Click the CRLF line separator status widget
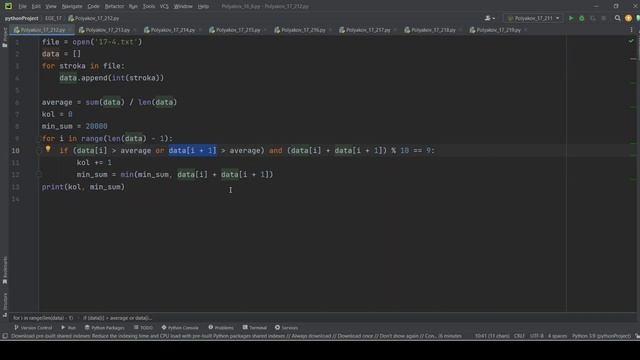 519,336
